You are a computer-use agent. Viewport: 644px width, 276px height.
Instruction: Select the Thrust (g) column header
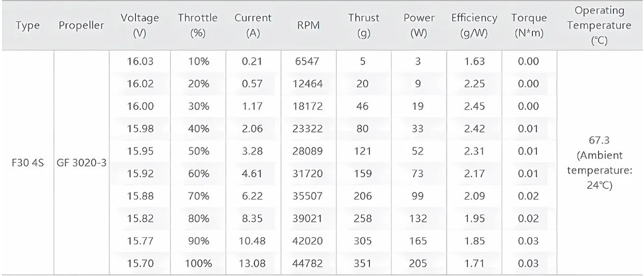pos(364,25)
